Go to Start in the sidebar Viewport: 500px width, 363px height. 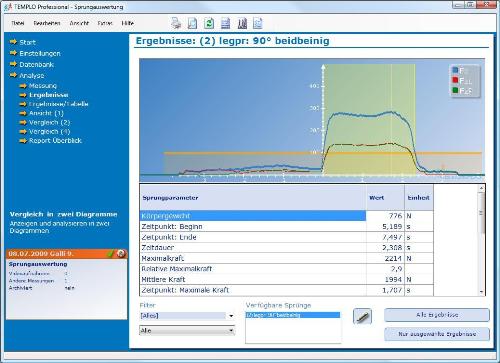point(27,42)
